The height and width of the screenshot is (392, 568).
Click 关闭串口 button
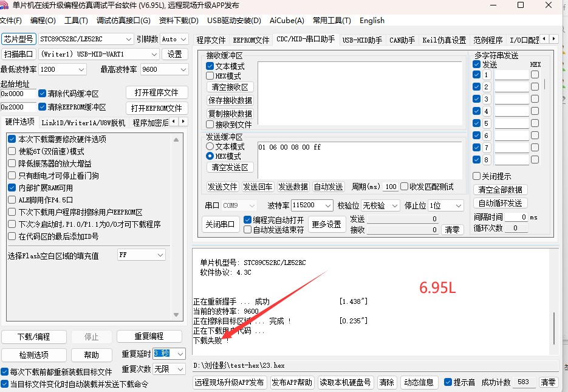(x=220, y=224)
